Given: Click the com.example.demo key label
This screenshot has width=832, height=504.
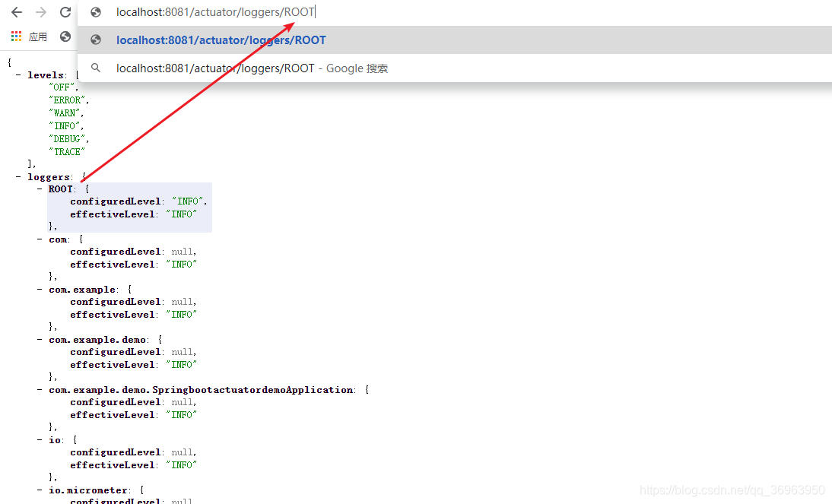Looking at the screenshot, I should (x=97, y=340).
